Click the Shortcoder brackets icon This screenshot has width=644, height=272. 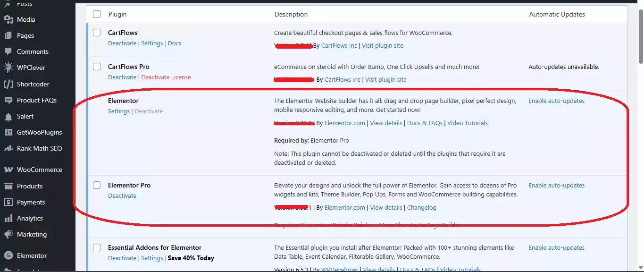(x=8, y=84)
